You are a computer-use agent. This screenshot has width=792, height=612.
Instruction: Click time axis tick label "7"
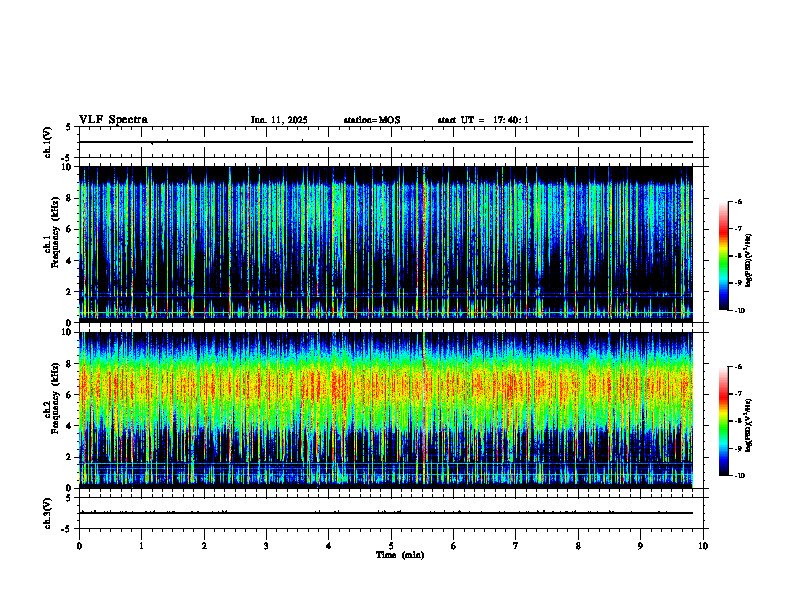click(x=516, y=546)
